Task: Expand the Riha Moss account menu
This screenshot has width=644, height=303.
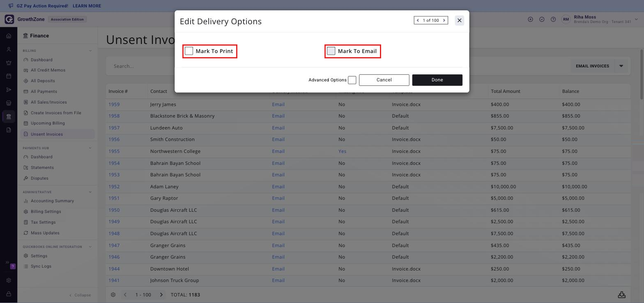Action: click(x=637, y=19)
